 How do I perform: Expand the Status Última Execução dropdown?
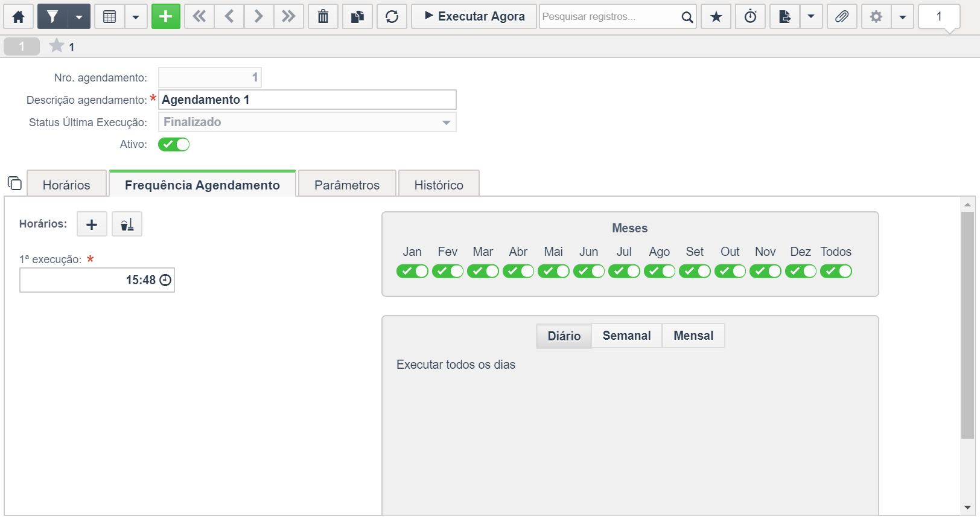446,122
